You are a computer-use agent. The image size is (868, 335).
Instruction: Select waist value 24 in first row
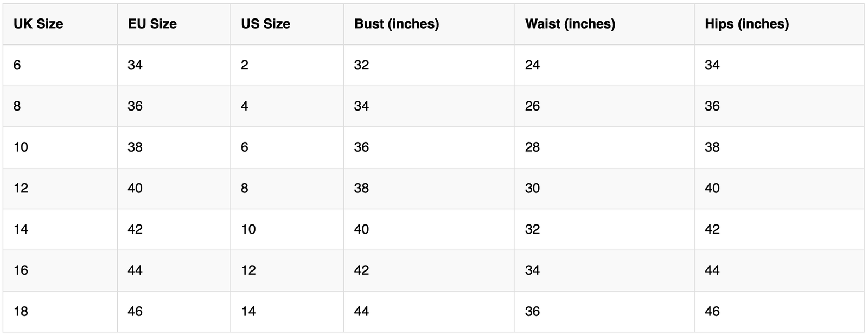click(x=532, y=65)
